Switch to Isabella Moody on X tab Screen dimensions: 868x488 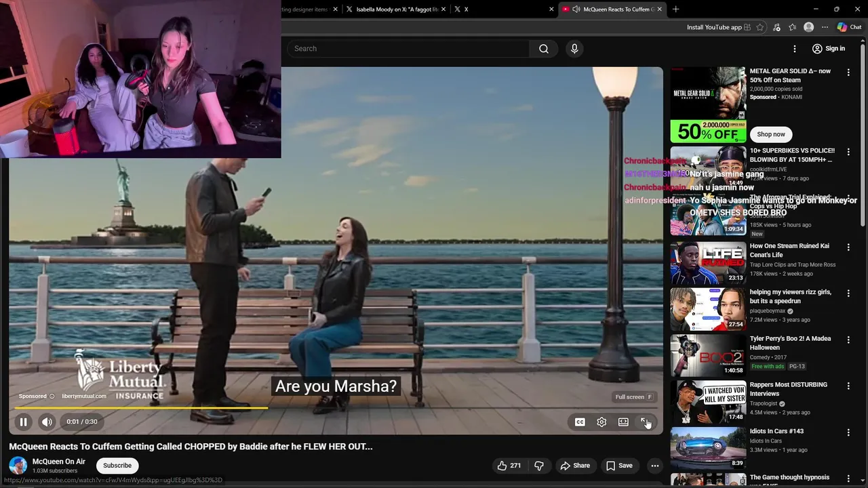pyautogui.click(x=397, y=9)
